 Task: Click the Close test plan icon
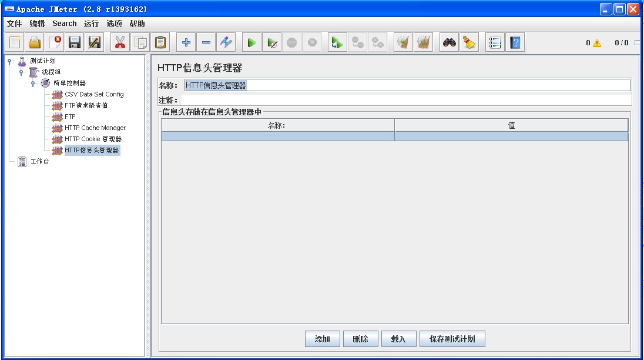[x=55, y=42]
